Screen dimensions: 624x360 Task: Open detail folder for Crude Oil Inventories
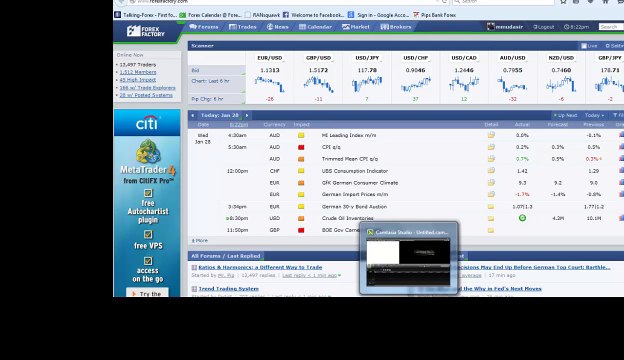pos(491,218)
